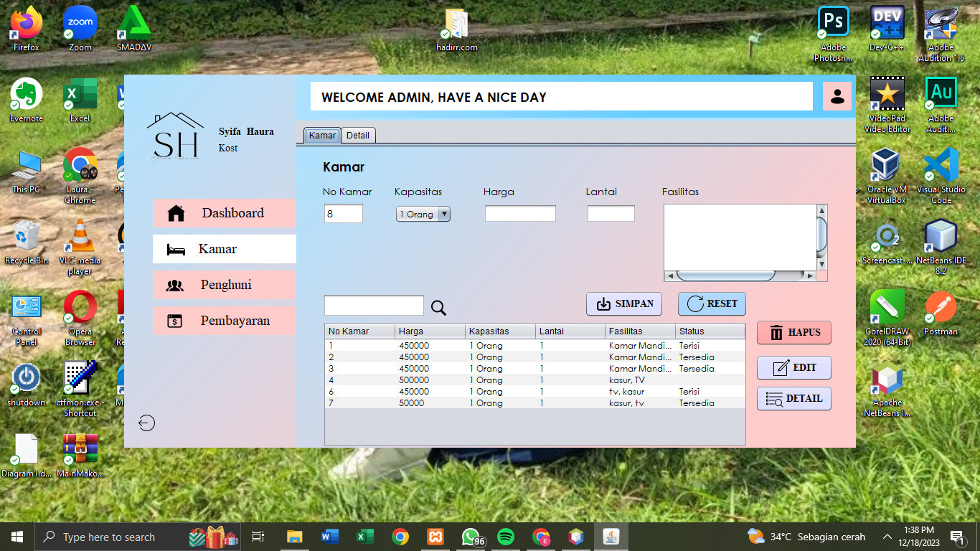Image resolution: width=980 pixels, height=551 pixels.
Task: Click the Harga input field
Action: [x=520, y=213]
